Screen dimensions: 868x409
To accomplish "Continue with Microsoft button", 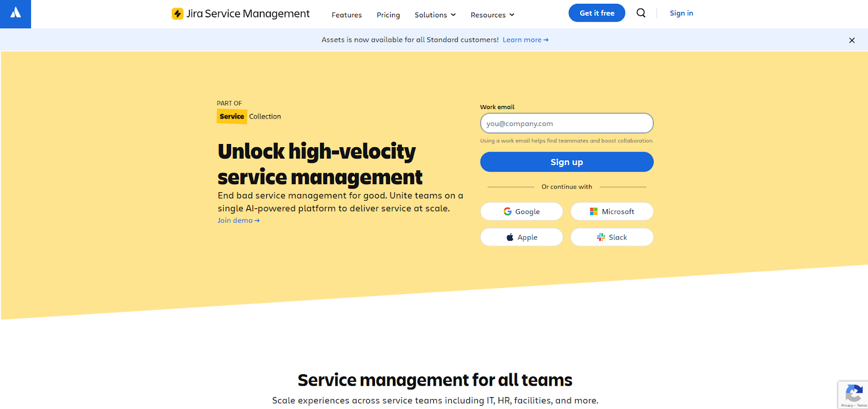I will 612,211.
